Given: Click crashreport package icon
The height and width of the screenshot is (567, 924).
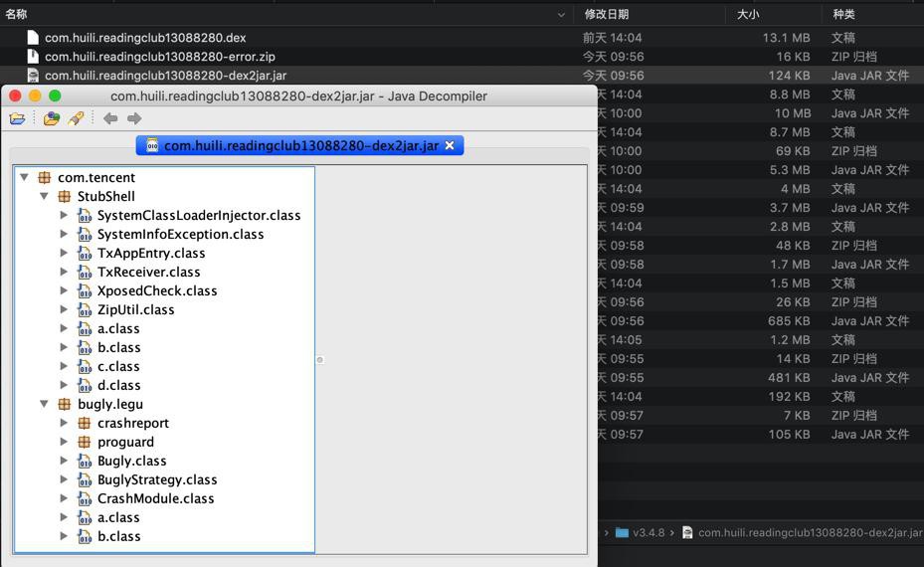Looking at the screenshot, I should click(85, 423).
